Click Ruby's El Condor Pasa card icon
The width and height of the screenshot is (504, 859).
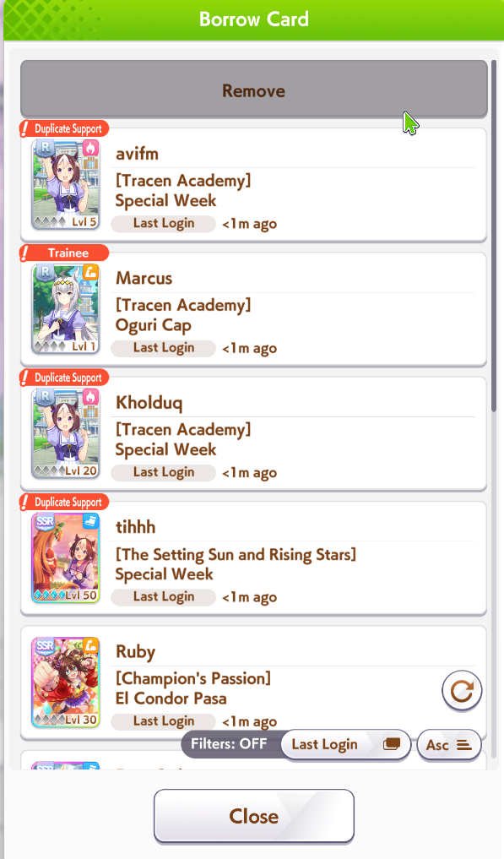click(66, 682)
